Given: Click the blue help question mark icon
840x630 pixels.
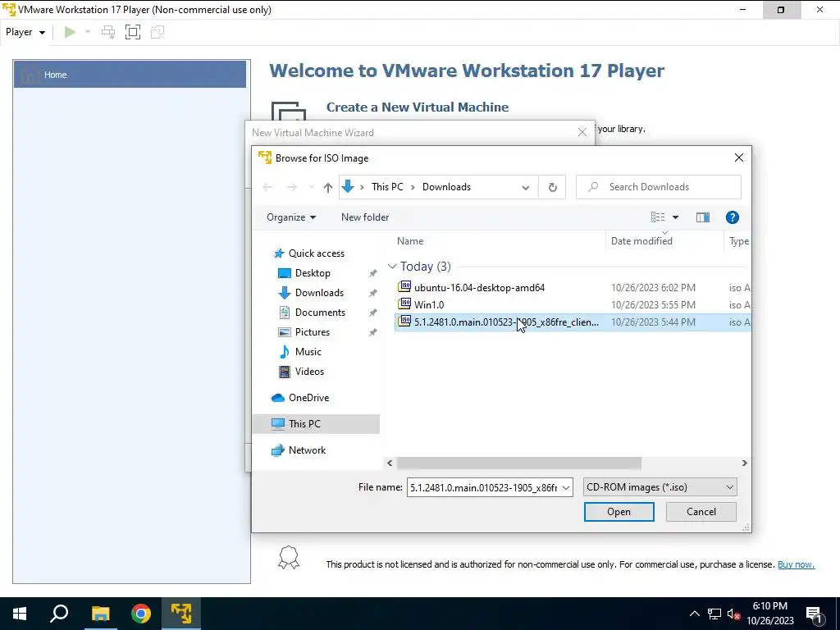Looking at the screenshot, I should (x=733, y=217).
